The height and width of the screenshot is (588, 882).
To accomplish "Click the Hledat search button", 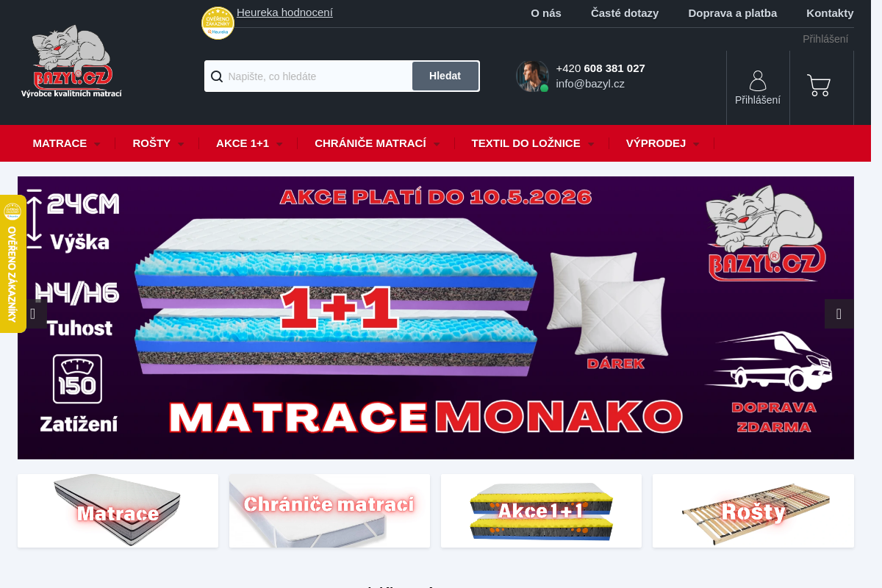I will [x=445, y=76].
